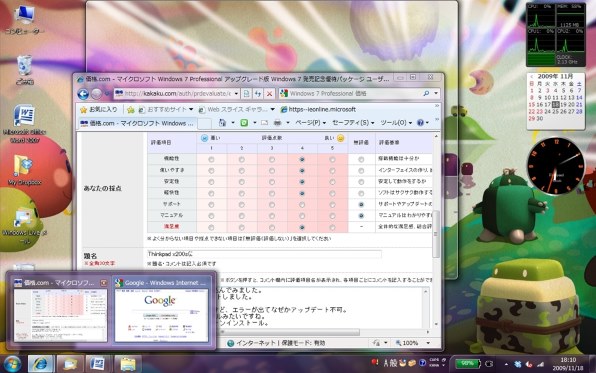596x373 pixels.
Task: Click the add-to-favorites-bar star icon
Action: pyautogui.click(x=131, y=110)
